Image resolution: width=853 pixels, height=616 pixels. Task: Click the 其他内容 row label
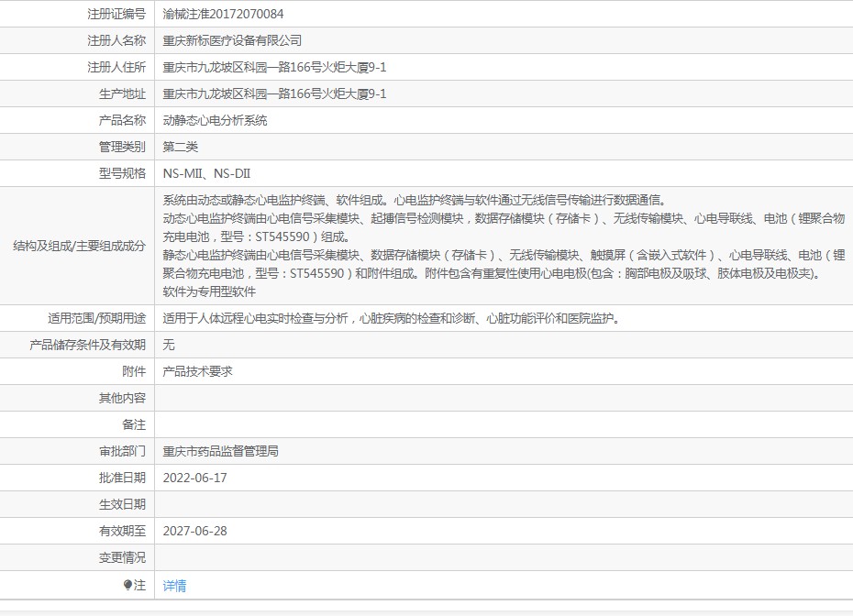coord(122,399)
